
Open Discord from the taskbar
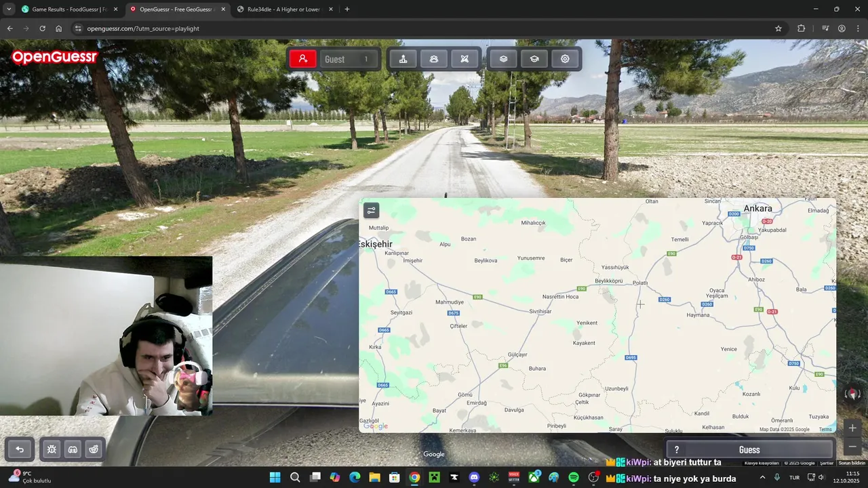(x=474, y=477)
